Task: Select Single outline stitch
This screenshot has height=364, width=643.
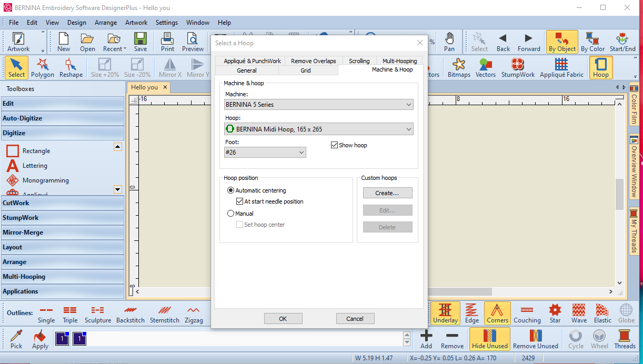Action: coord(46,314)
